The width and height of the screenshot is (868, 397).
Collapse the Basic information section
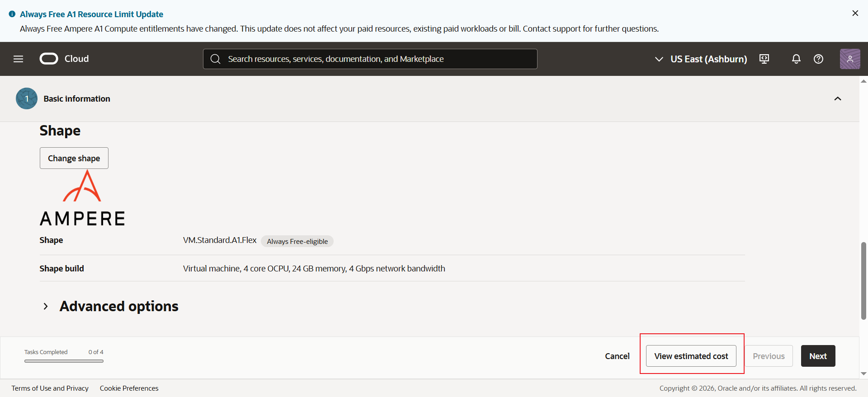tap(838, 98)
